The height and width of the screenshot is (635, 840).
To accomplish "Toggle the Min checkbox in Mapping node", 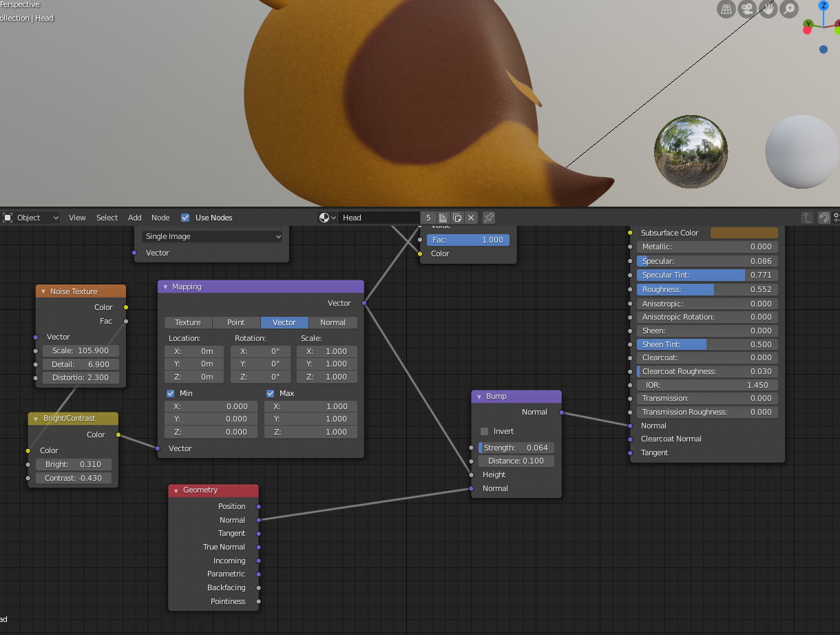I will tap(171, 393).
